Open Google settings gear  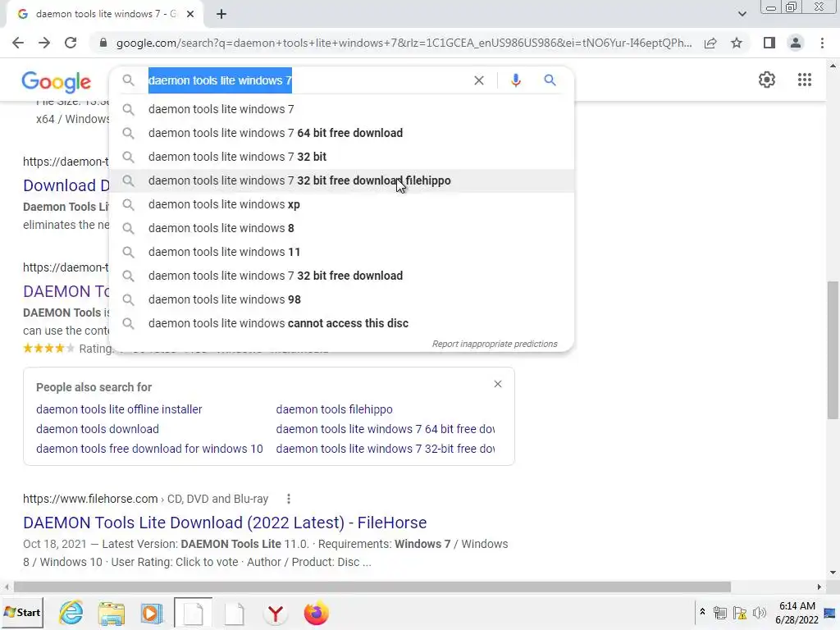(x=767, y=80)
